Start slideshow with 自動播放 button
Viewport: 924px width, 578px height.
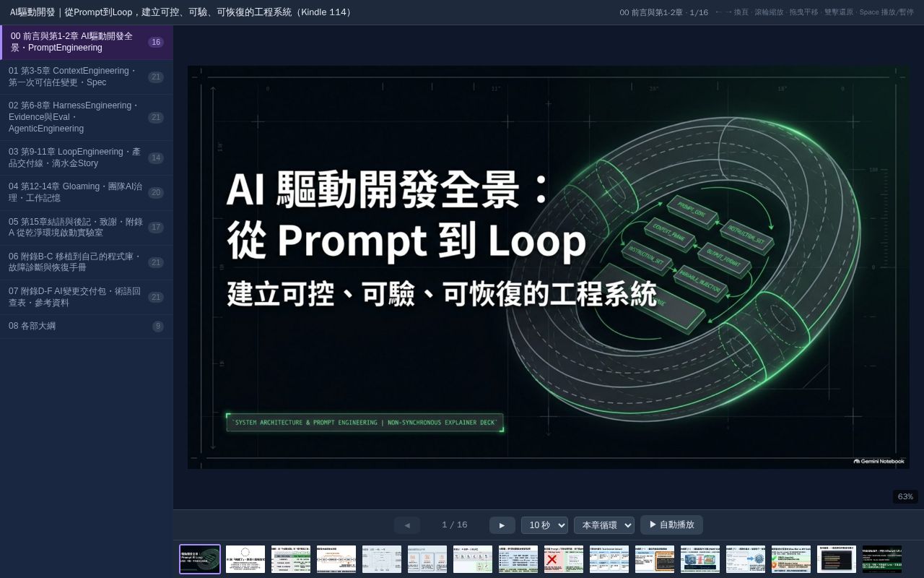click(x=671, y=525)
